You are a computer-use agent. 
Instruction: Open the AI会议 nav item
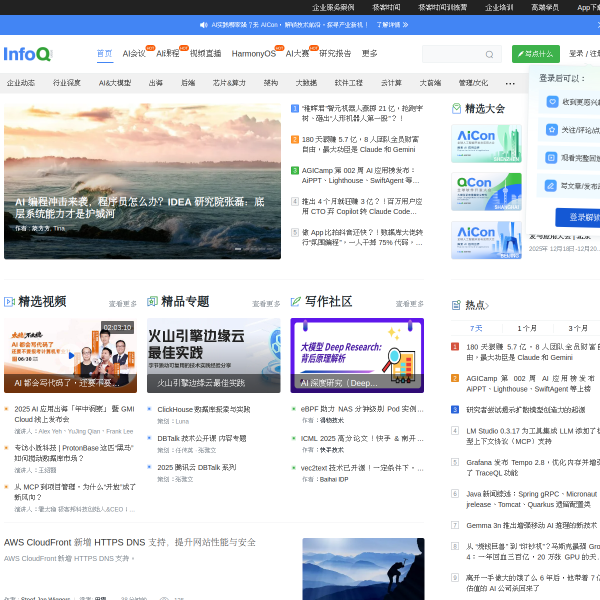click(134, 54)
